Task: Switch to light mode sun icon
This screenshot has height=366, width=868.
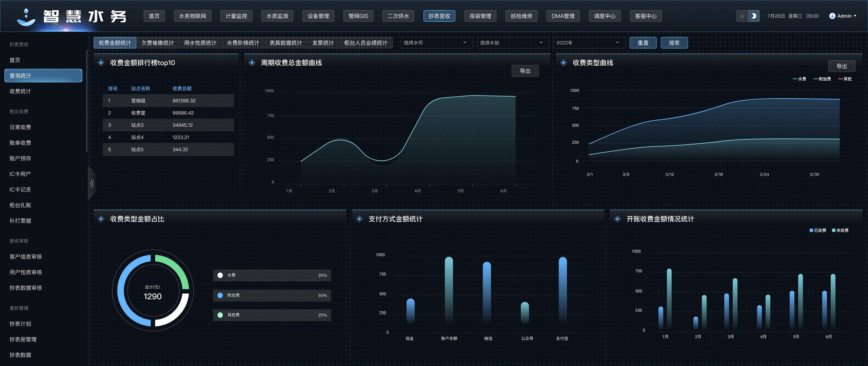Action: [x=743, y=16]
